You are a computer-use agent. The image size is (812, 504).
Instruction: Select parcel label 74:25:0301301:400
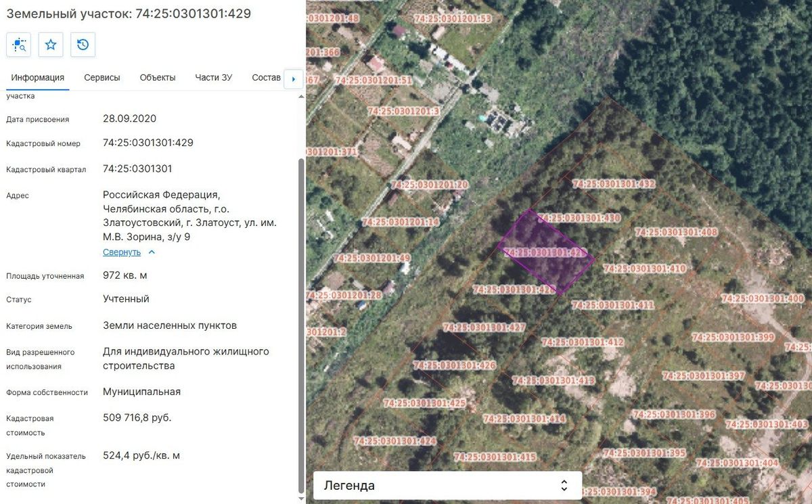763,298
